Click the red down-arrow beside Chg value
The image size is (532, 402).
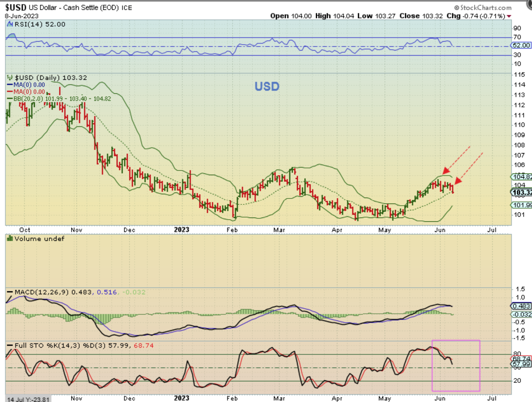click(509, 16)
